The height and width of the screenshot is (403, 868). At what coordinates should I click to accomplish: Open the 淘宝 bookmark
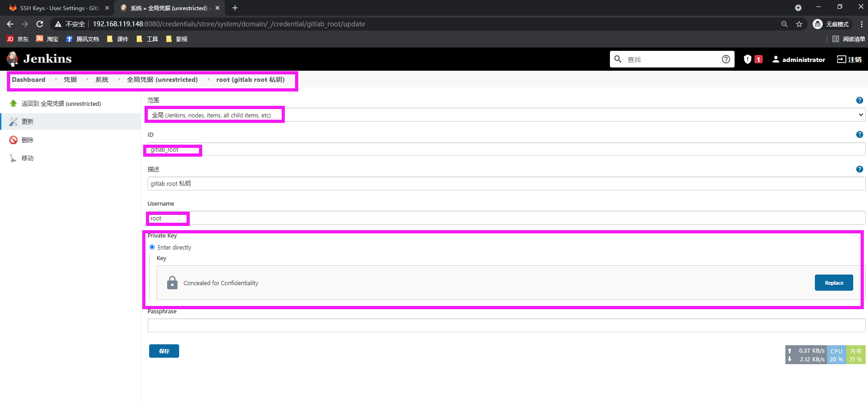click(47, 39)
